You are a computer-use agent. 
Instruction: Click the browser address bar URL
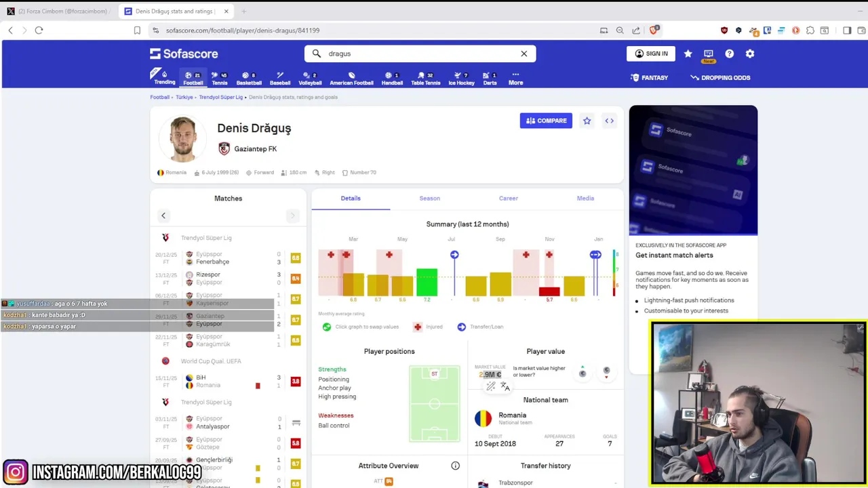(x=243, y=30)
